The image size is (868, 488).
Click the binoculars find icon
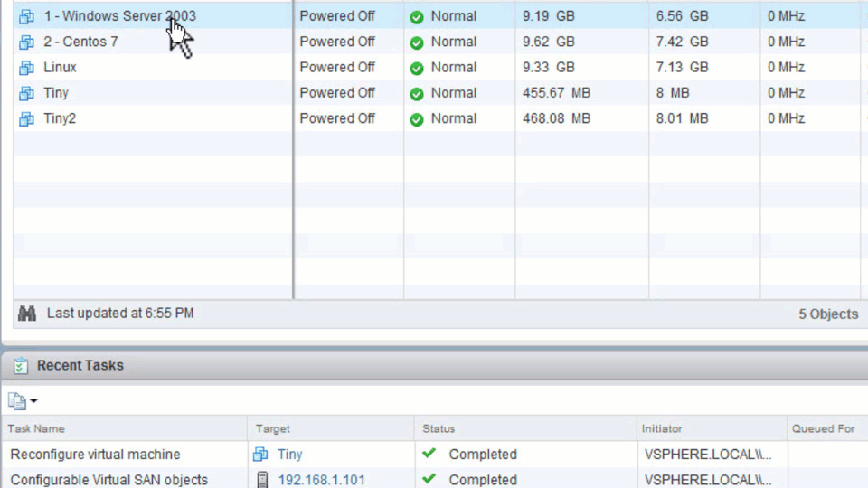(28, 314)
